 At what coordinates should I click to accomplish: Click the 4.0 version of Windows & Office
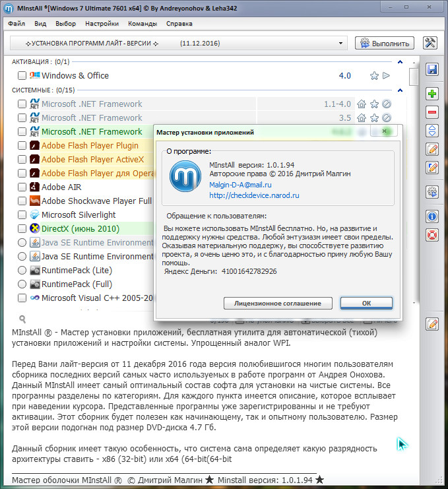coord(345,76)
